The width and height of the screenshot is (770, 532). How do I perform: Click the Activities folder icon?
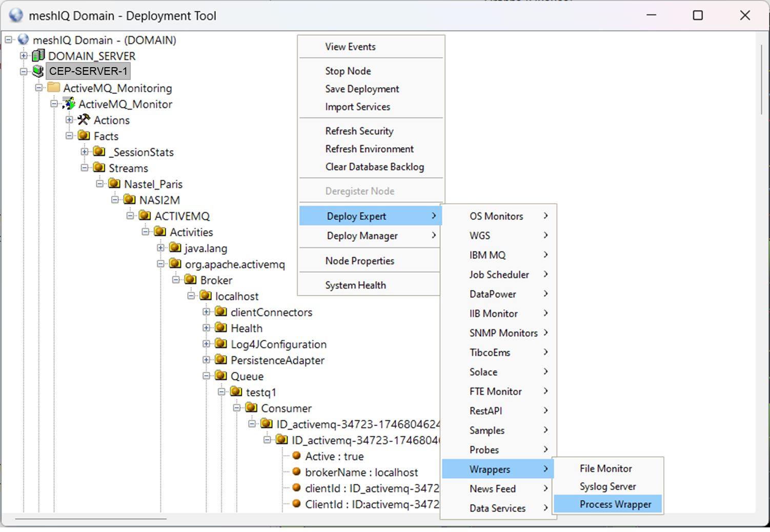click(x=160, y=231)
